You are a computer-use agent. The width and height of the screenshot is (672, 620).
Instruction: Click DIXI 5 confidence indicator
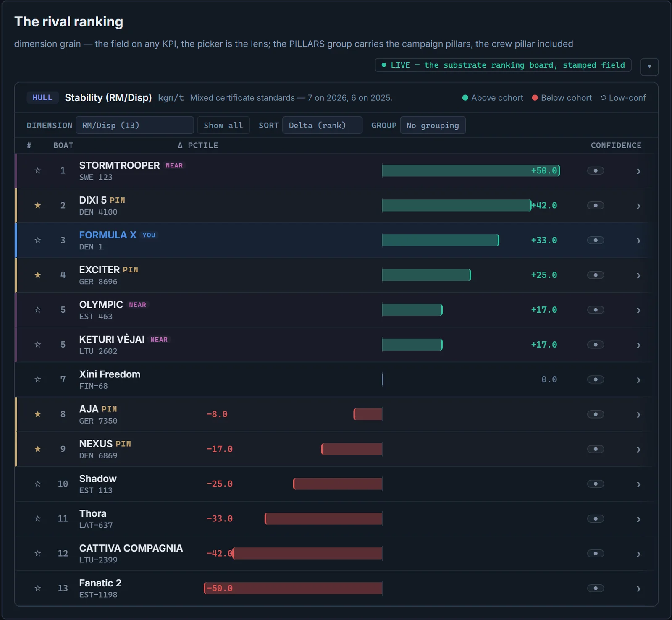click(x=596, y=205)
